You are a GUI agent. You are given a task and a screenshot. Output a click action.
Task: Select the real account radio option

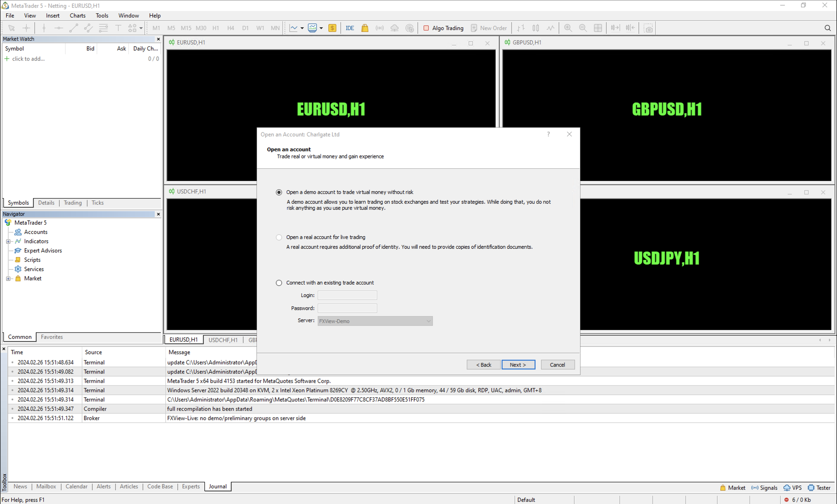pyautogui.click(x=279, y=237)
